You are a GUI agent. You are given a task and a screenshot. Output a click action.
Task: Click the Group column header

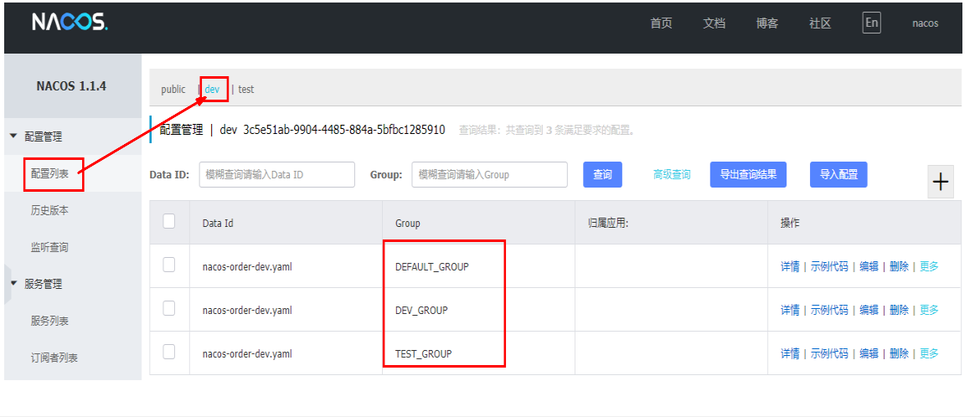click(408, 224)
